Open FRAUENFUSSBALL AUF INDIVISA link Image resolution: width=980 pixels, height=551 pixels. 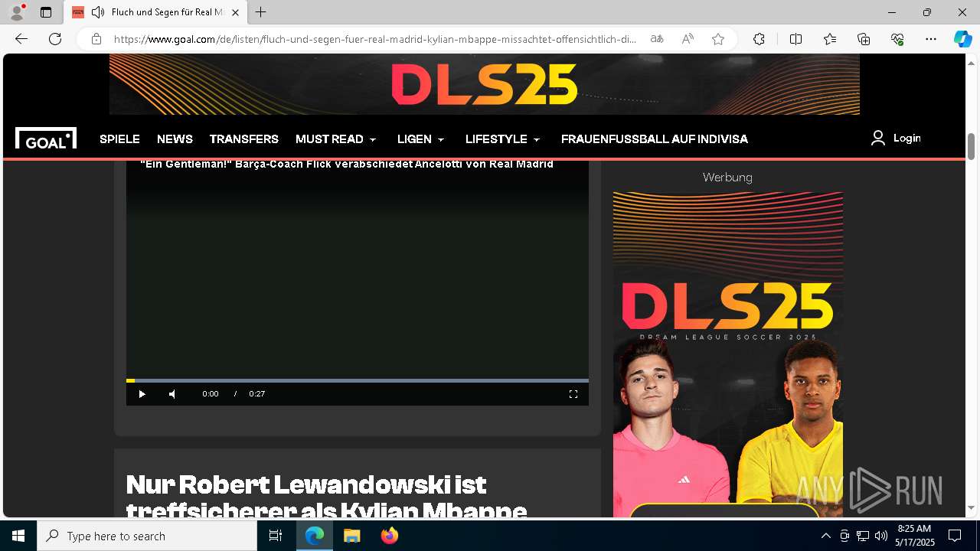coord(655,139)
